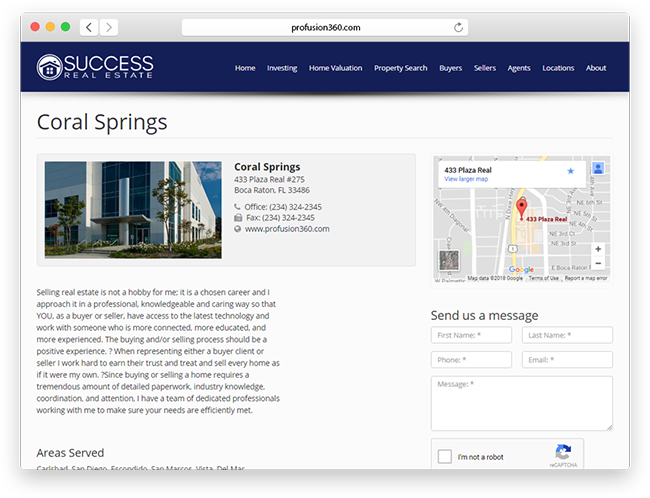Click the browser back arrow button
Screen dimensions: 650x498
89,27
